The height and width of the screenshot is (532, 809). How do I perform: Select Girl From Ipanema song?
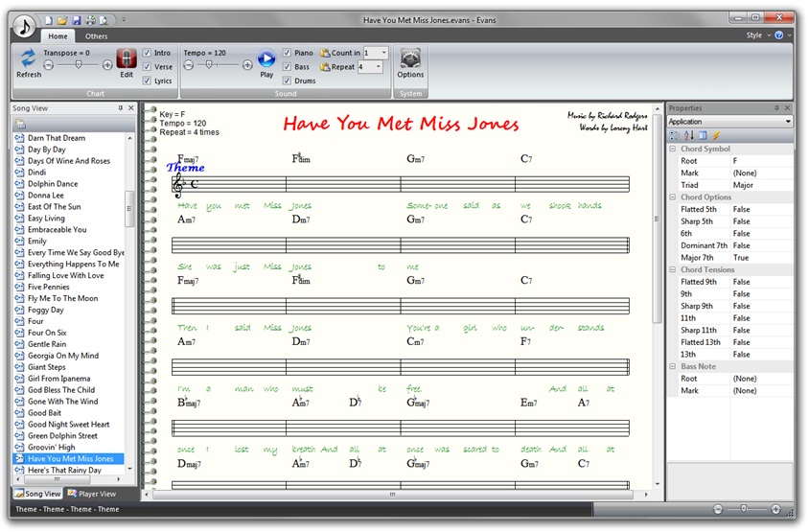tap(59, 379)
